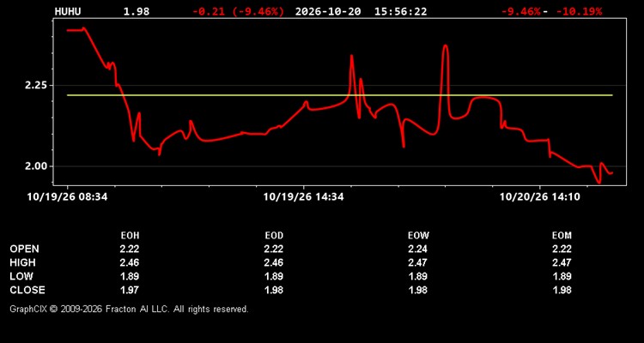644x343 pixels.
Task: Click the yellow horizontal reference line
Action: (340, 95)
